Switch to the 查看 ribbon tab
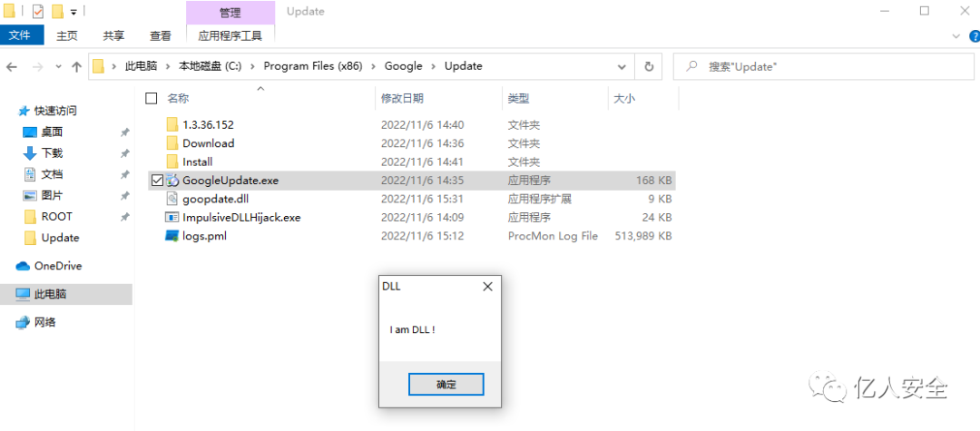The width and height of the screenshot is (980, 431). pyautogui.click(x=160, y=36)
